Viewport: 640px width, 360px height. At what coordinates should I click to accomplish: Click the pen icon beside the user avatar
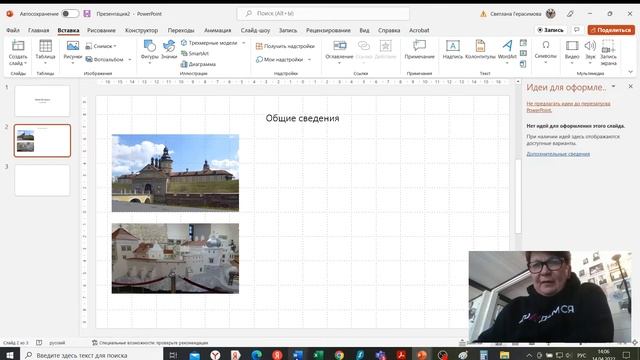coord(570,13)
